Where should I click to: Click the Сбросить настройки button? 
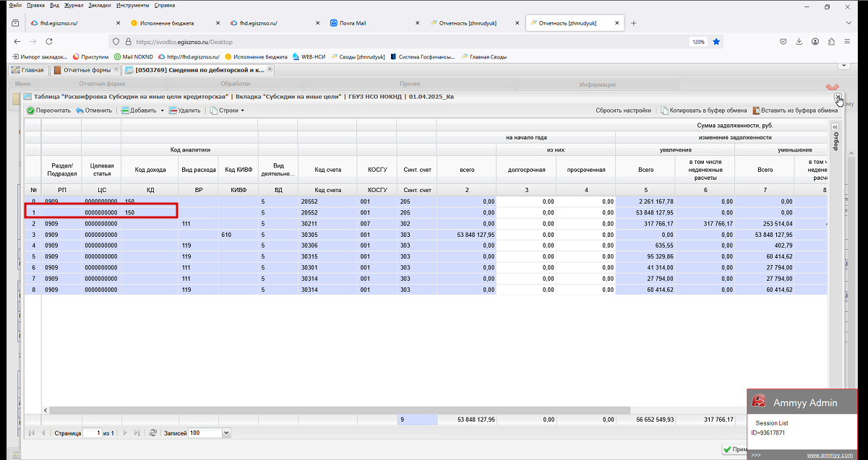(x=623, y=110)
